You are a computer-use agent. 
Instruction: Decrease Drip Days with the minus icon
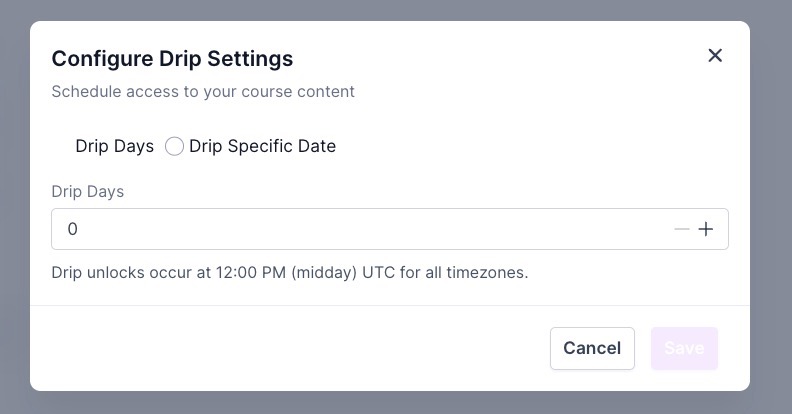pyautogui.click(x=682, y=229)
